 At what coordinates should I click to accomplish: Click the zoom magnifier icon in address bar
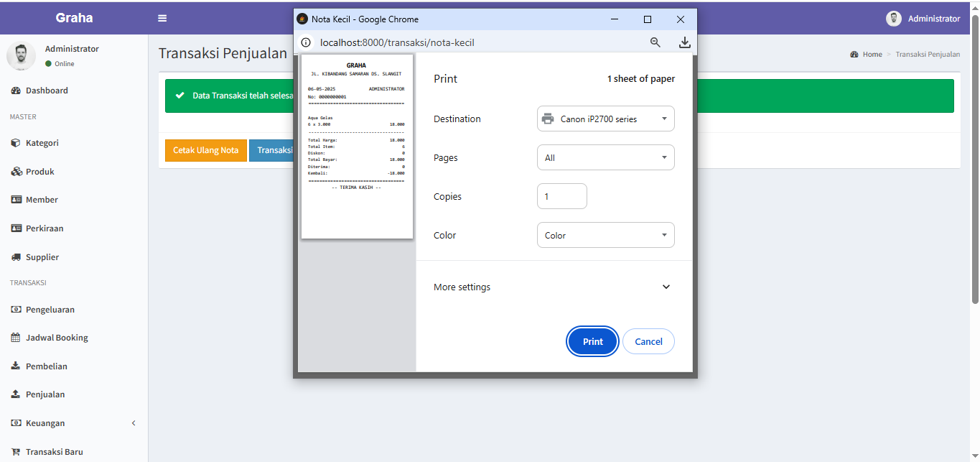(x=655, y=42)
